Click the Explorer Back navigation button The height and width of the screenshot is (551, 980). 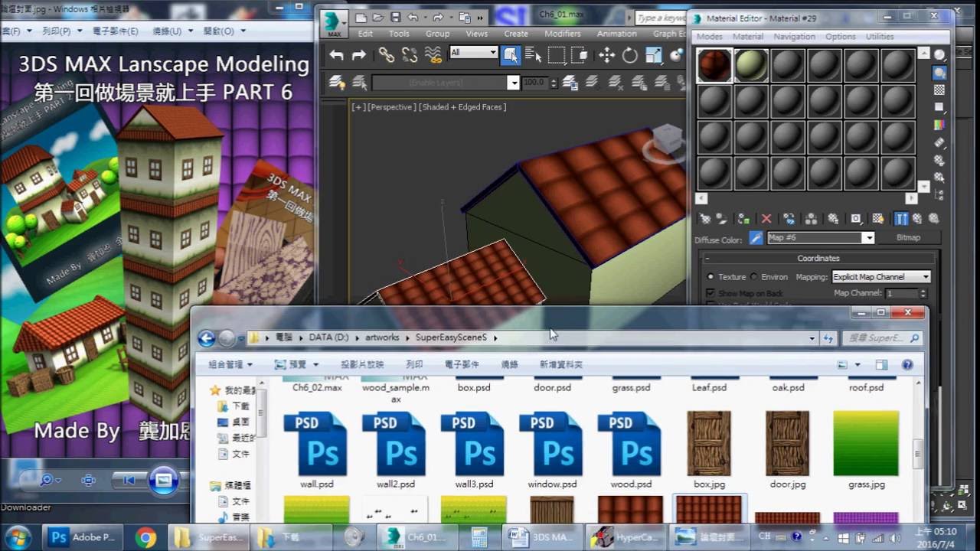pyautogui.click(x=206, y=338)
